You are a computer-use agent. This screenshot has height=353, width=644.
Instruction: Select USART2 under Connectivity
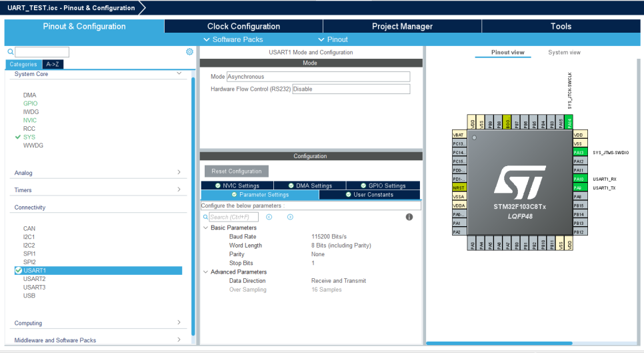point(35,279)
